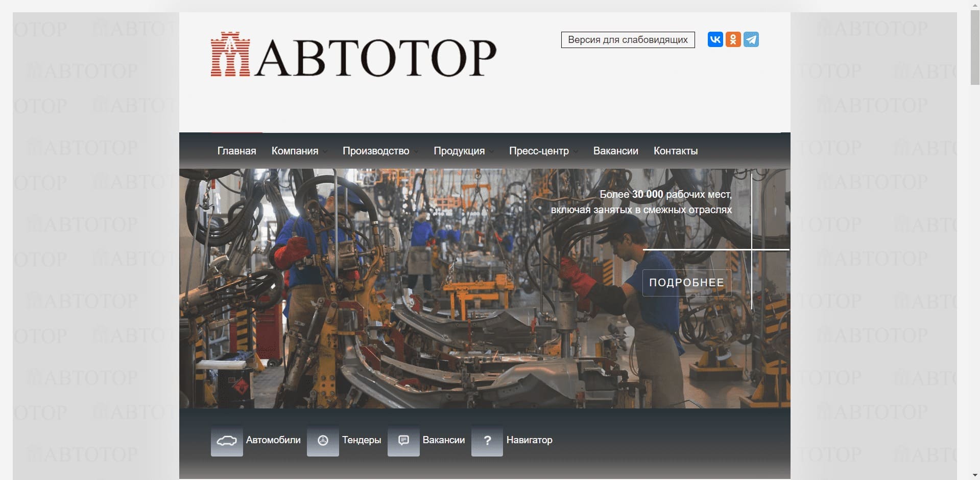980x480 pixels.
Task: Click the Версия для слабовидящих button
Action: click(x=628, y=40)
